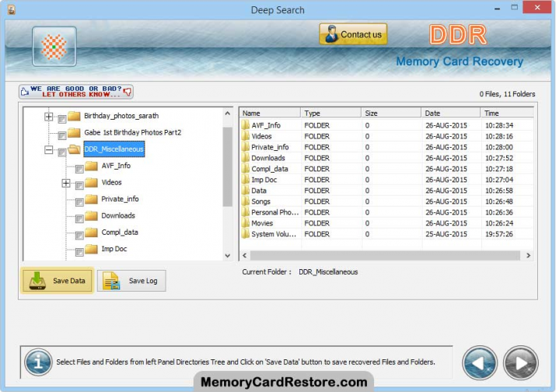
Task: Click the blue info icon at bottom
Action: coord(38,362)
